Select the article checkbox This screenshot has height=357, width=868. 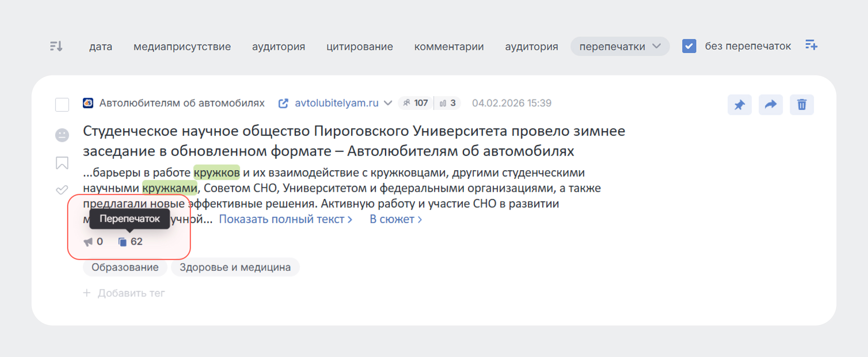(x=62, y=105)
